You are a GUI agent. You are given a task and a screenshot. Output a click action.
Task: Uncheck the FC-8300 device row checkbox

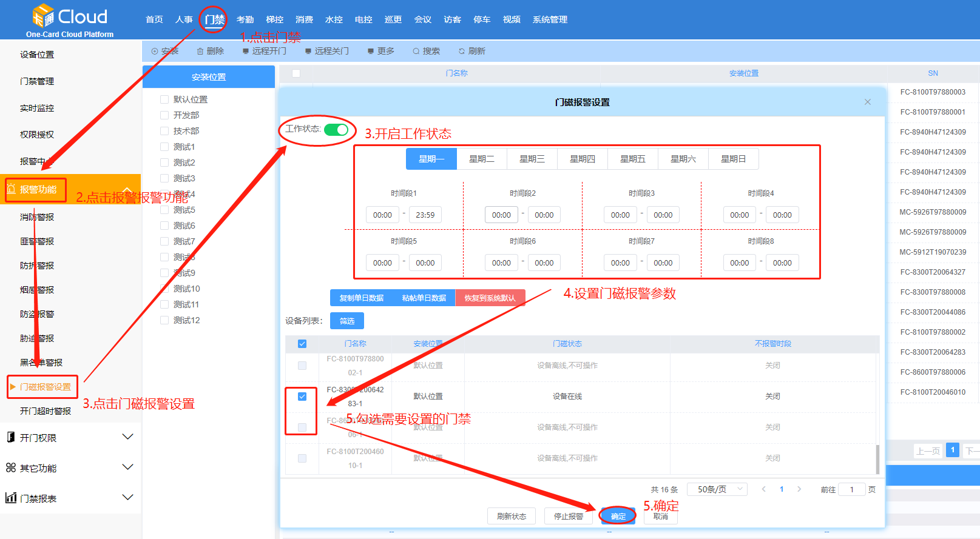tap(302, 397)
